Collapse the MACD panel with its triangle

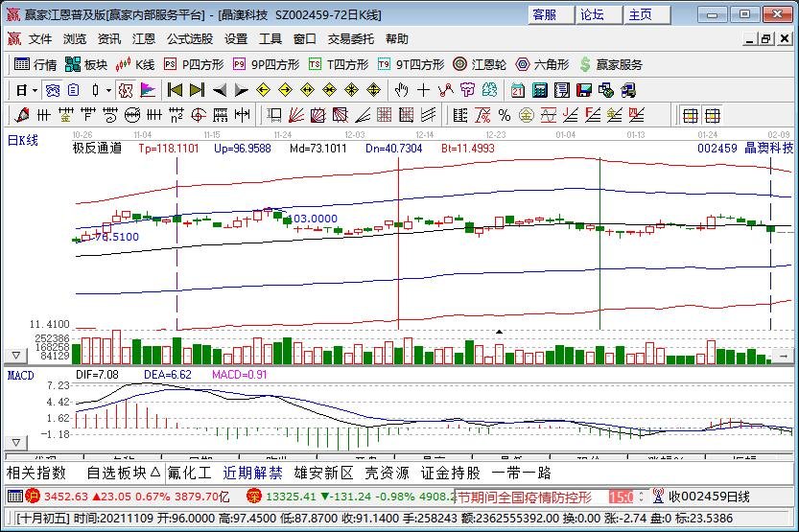(x=15, y=443)
